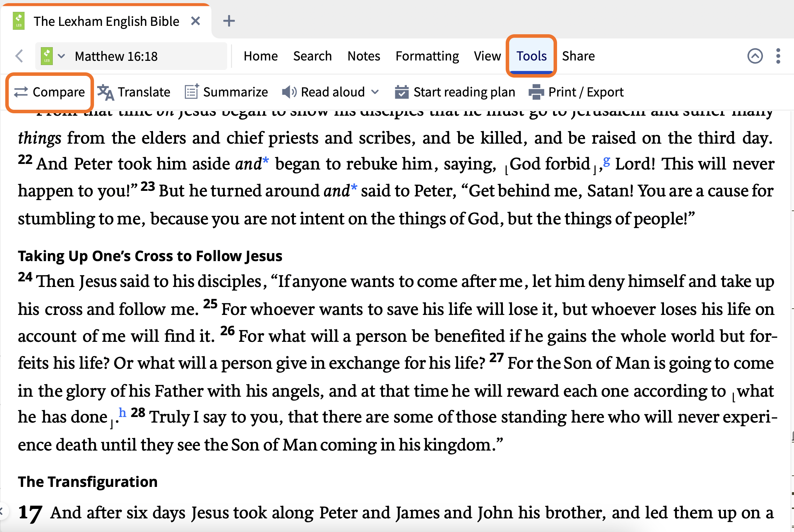The height and width of the screenshot is (532, 794).
Task: Click asterisk note in verse 22
Action: click(x=266, y=161)
